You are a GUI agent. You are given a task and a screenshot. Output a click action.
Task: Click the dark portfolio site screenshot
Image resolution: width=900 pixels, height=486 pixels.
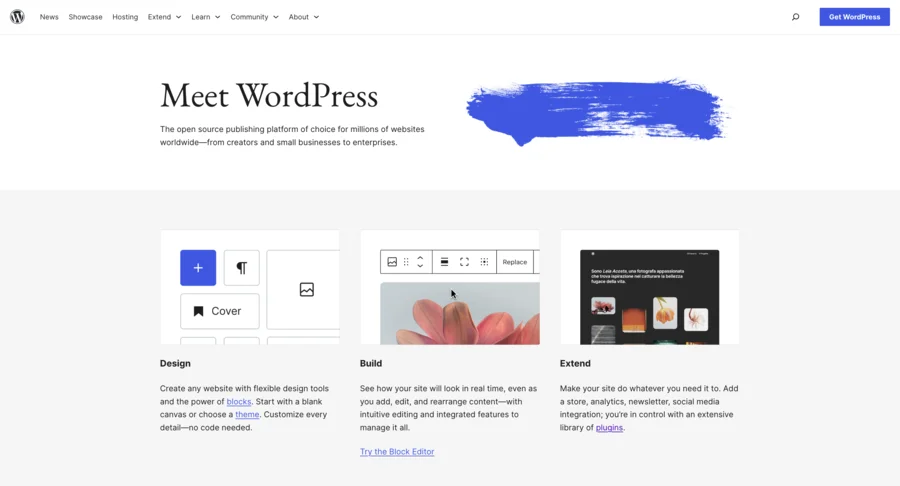point(649,297)
